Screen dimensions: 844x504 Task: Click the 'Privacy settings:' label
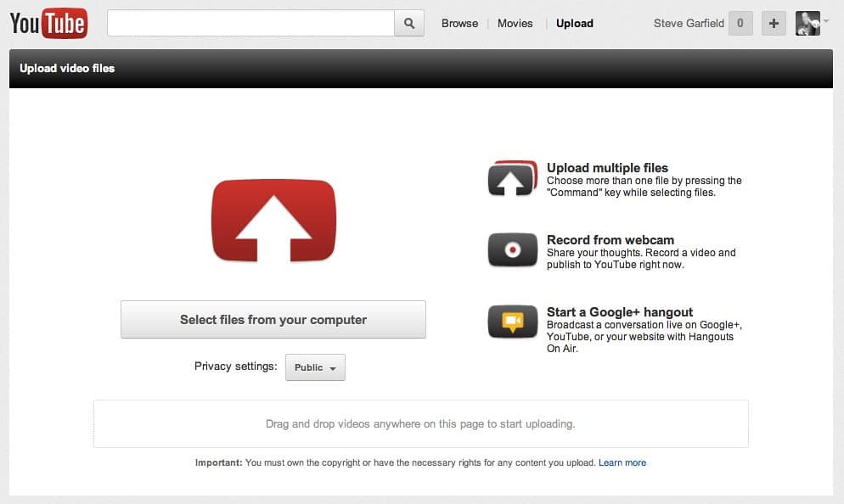(x=236, y=367)
